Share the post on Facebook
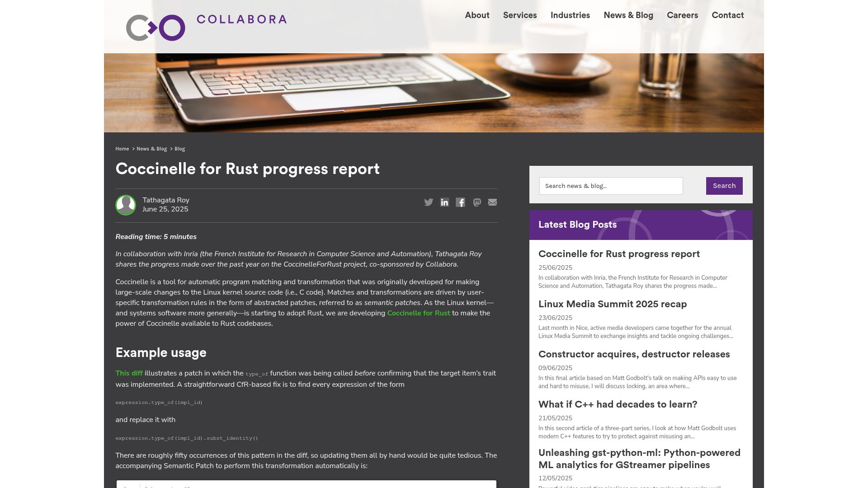 coord(460,202)
